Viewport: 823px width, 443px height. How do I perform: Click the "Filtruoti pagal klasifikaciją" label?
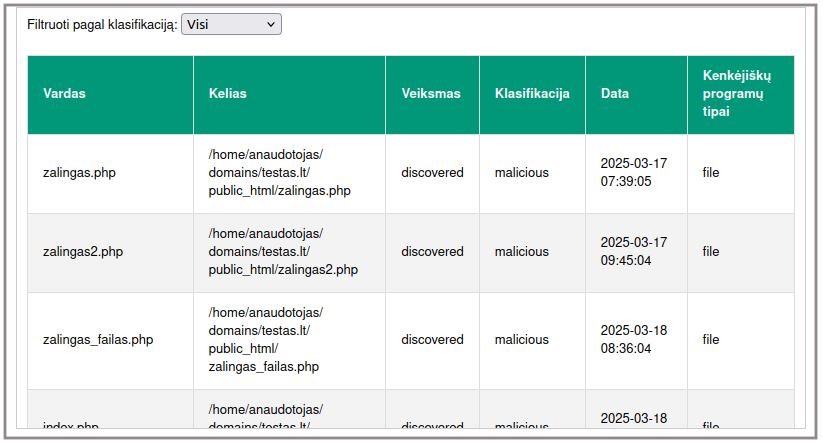(x=102, y=24)
